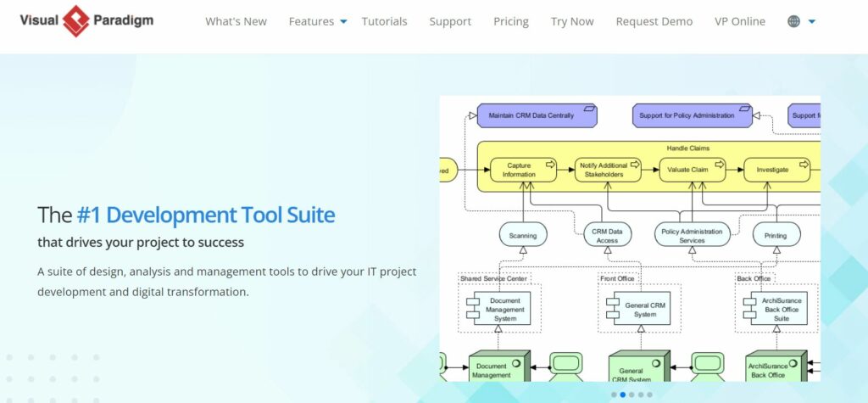This screenshot has width=868, height=403.
Task: Click the 'CRM Data Access' service node
Action: click(x=607, y=235)
